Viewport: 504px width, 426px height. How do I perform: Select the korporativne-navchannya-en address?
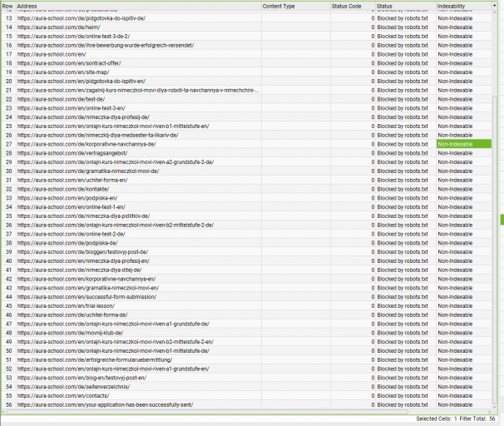86,280
